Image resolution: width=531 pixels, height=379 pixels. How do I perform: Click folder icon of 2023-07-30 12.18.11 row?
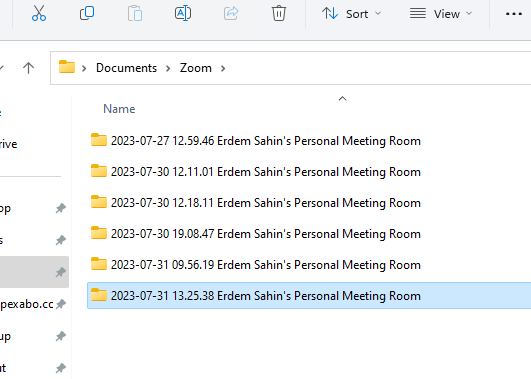pyautogui.click(x=99, y=202)
